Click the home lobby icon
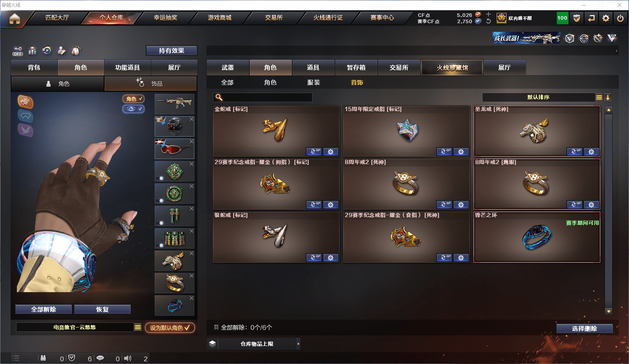 (x=15, y=18)
